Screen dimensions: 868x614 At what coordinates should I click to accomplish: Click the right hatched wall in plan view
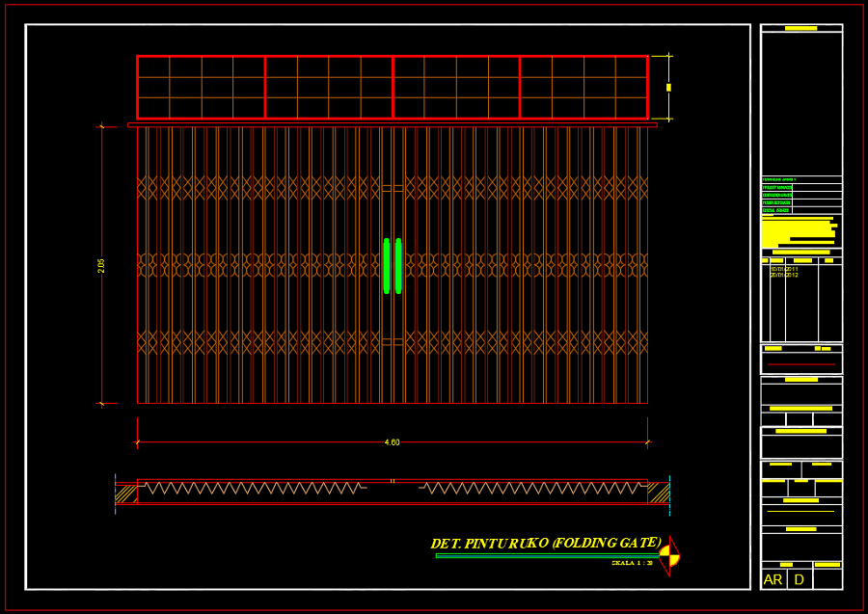[659, 494]
